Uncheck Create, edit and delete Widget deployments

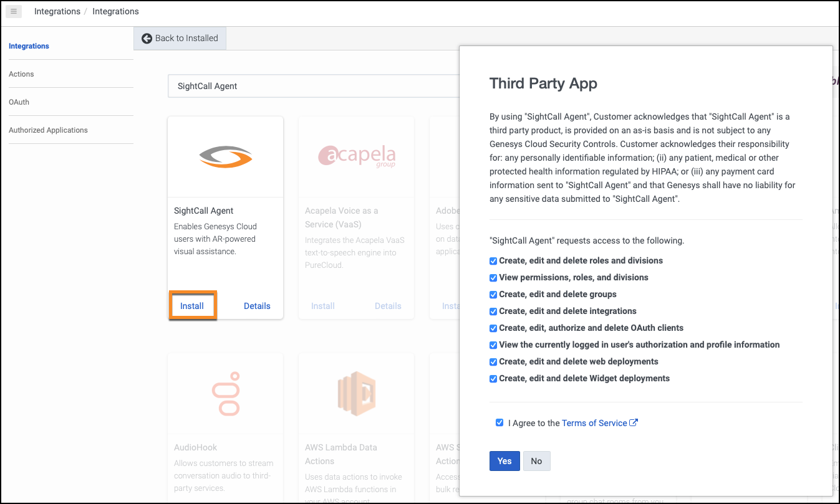point(493,379)
